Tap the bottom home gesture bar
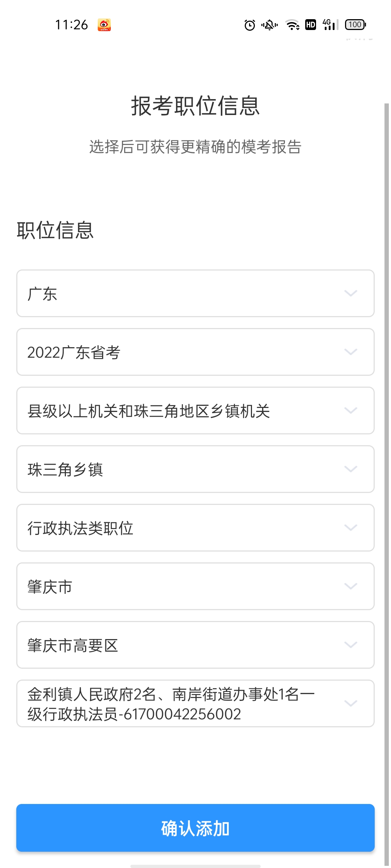This screenshot has width=391, height=868. point(195,866)
